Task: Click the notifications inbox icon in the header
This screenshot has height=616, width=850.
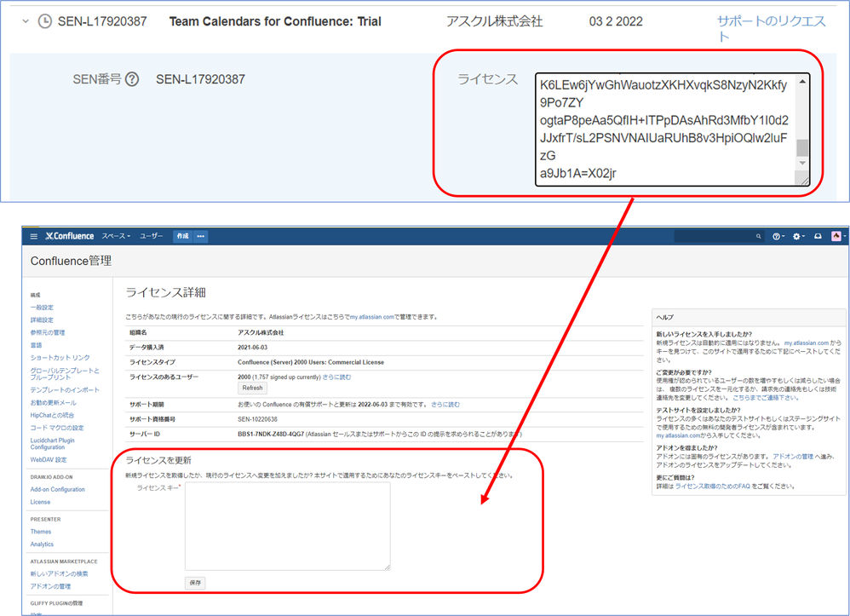Action: [x=818, y=236]
